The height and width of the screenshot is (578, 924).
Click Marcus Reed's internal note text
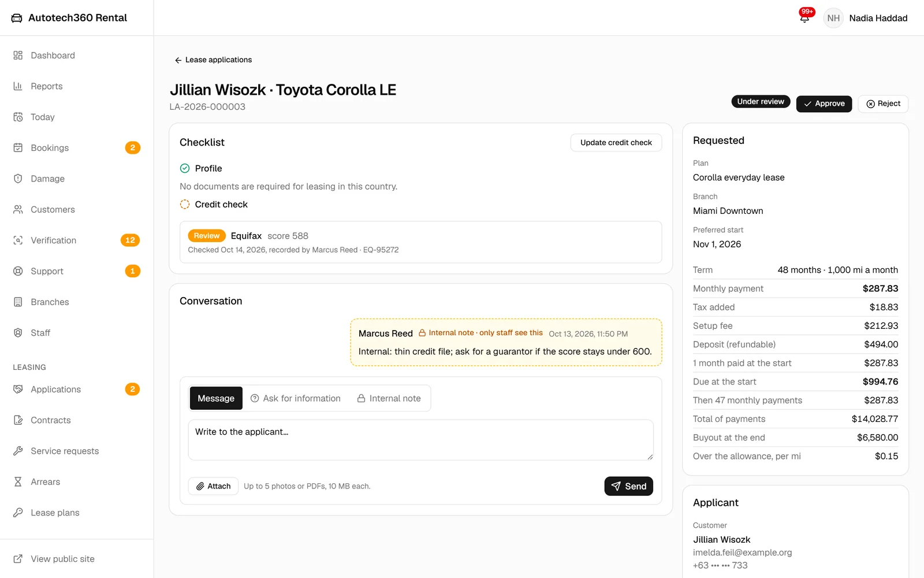pyautogui.click(x=505, y=351)
